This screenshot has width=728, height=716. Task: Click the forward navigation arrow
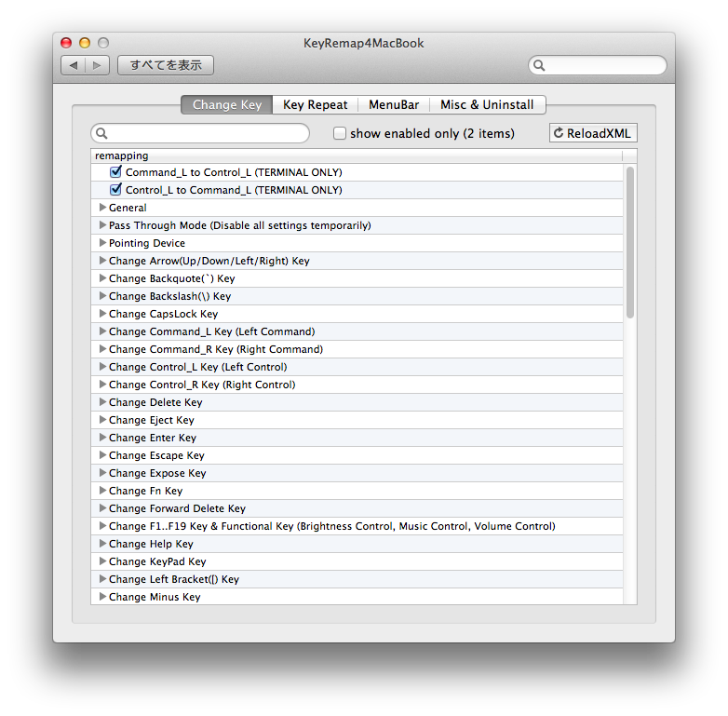click(x=97, y=65)
